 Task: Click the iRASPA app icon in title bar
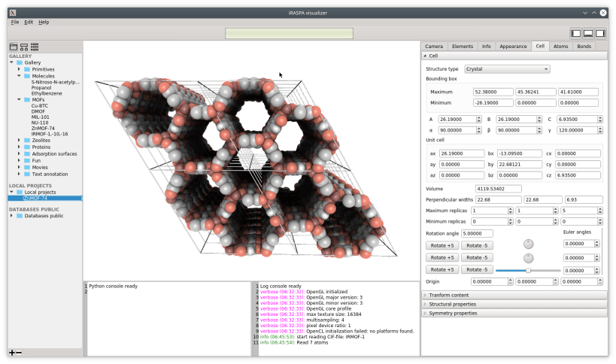pyautogui.click(x=13, y=13)
